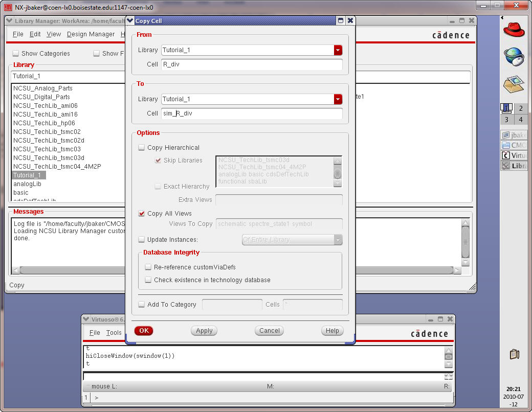532x412 pixels.
Task: Expand the To Library dropdown
Action: tap(338, 99)
